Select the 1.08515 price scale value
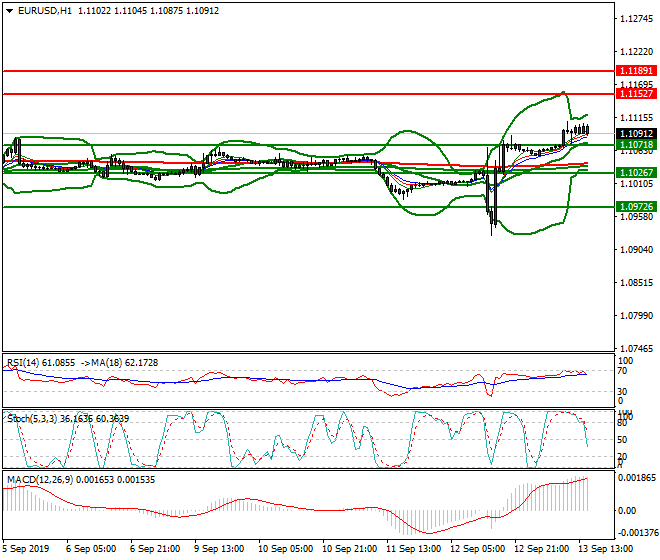Screen dimensions: 660x560 (637, 283)
